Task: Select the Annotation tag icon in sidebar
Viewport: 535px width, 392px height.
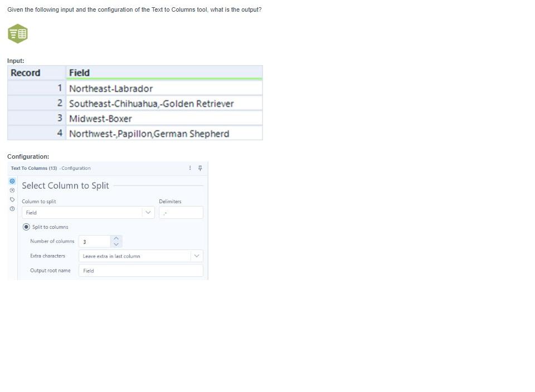Action: [12, 199]
